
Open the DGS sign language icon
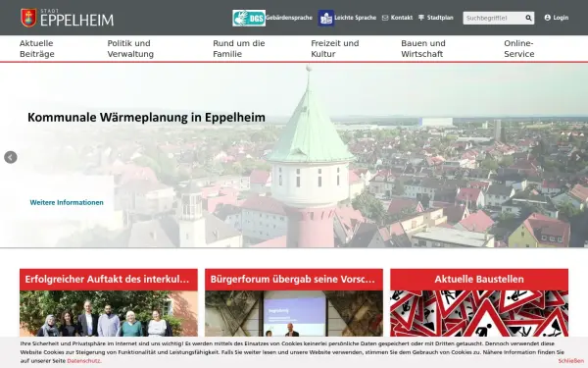coord(249,18)
